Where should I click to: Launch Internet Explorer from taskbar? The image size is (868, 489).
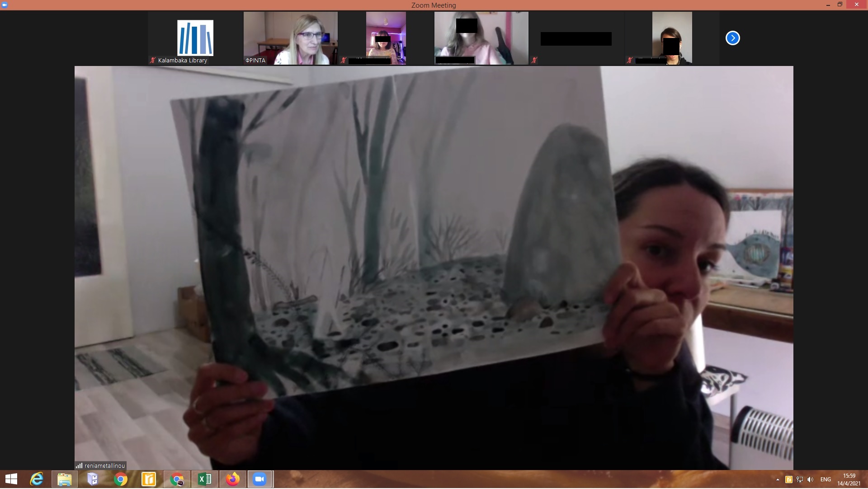[x=37, y=480]
